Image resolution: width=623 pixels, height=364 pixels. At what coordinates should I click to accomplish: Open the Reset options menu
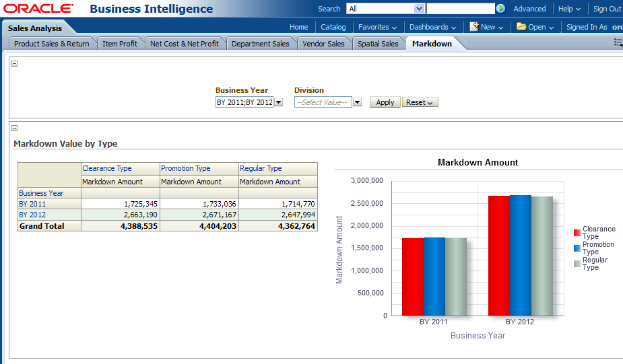click(x=420, y=102)
